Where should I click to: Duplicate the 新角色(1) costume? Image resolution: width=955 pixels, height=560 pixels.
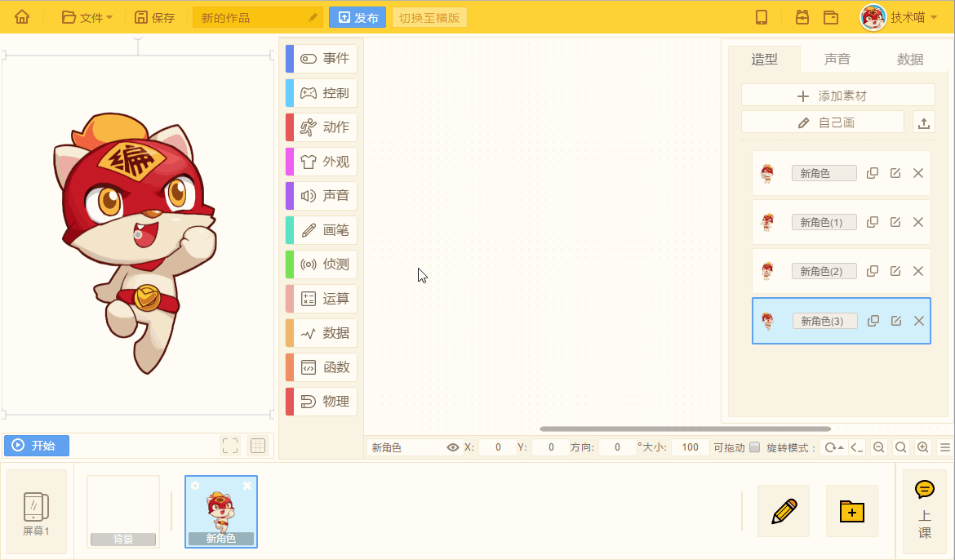point(873,222)
